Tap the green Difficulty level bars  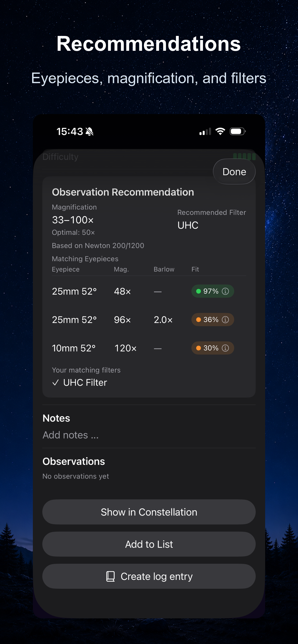click(x=244, y=157)
